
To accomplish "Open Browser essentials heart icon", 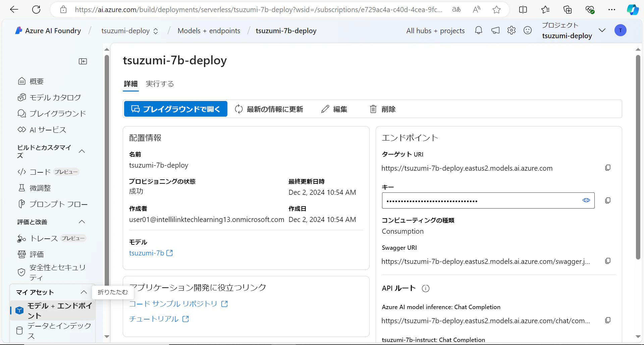I will (x=590, y=10).
